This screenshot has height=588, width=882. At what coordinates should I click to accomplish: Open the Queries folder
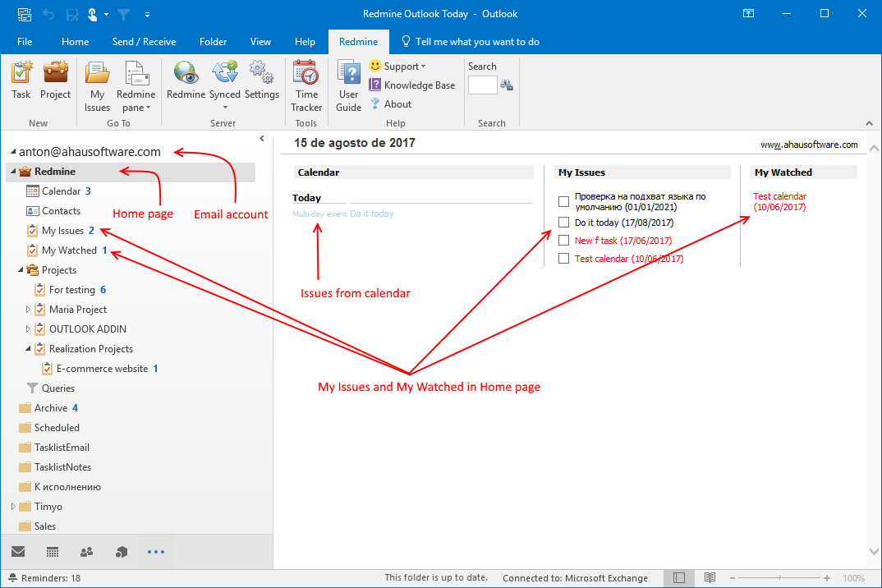50,388
